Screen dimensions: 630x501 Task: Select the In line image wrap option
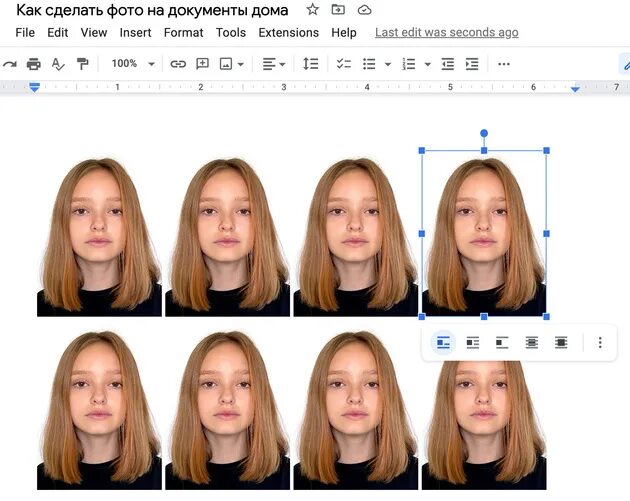click(x=443, y=343)
